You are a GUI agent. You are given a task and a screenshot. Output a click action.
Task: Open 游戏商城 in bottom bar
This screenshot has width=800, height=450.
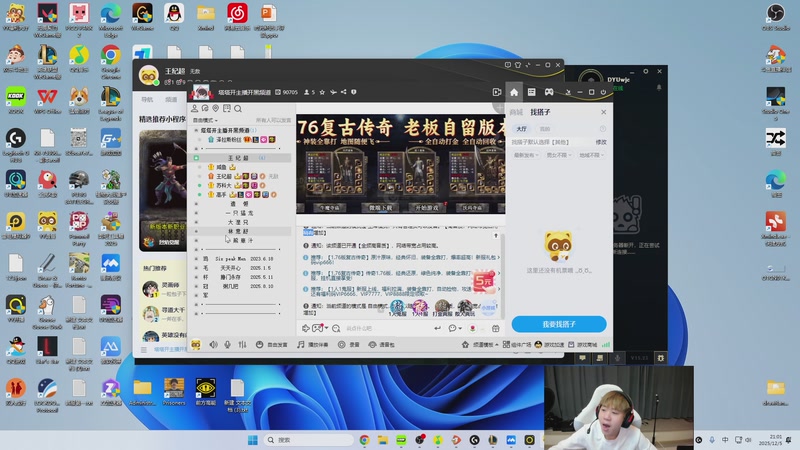click(583, 345)
